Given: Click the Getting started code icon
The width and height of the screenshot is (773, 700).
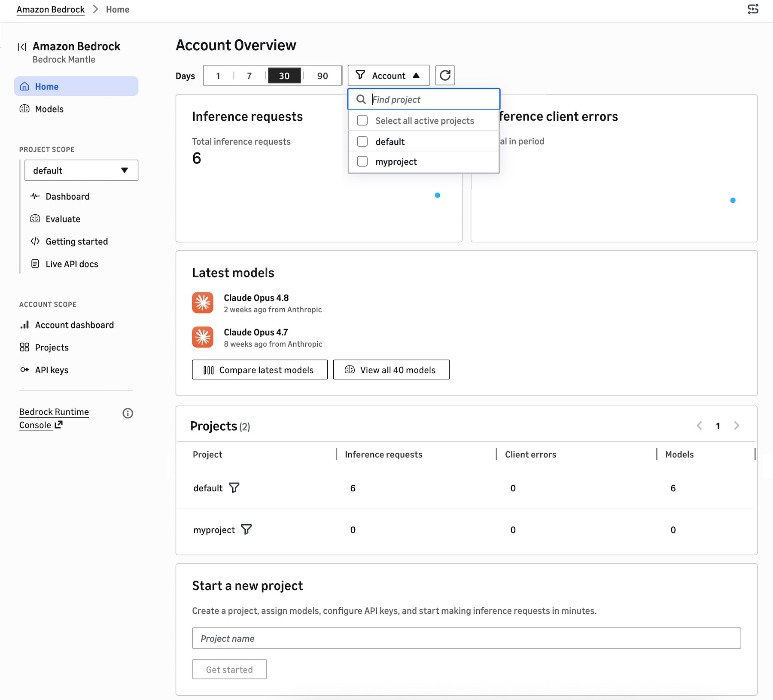Looking at the screenshot, I should (x=35, y=241).
